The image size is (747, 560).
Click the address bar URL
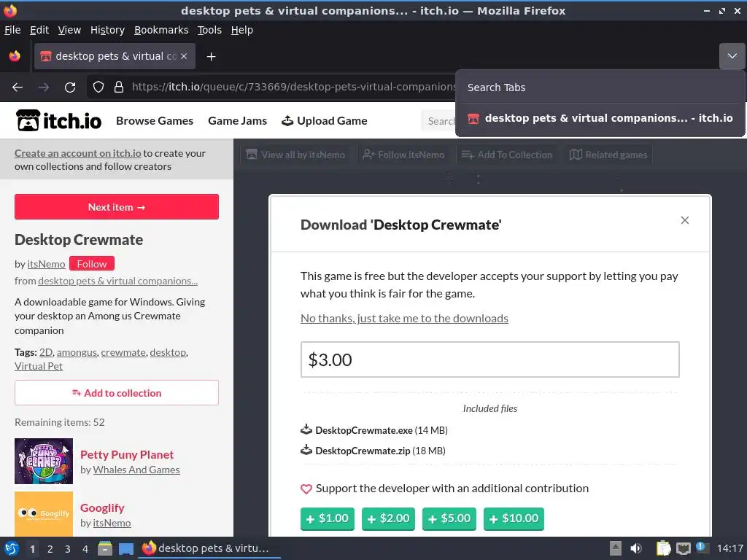(293, 87)
